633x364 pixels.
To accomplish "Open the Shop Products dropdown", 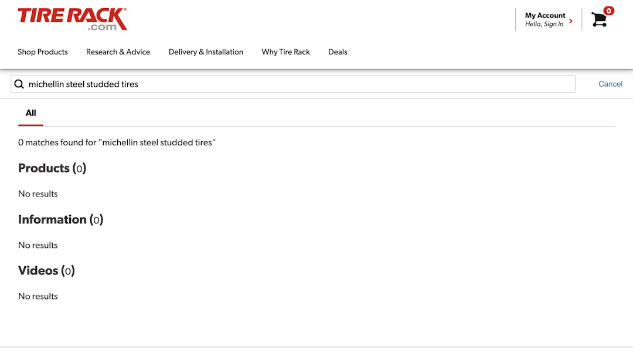I will coord(42,52).
